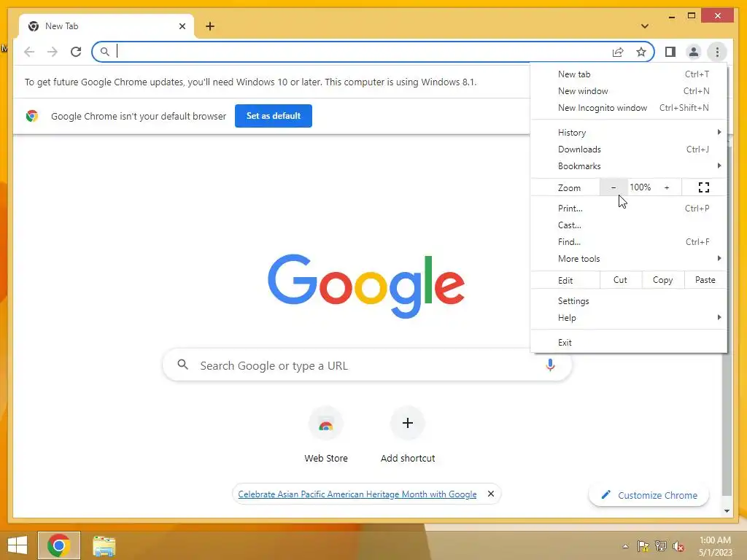747x560 pixels.
Task: Click the voice search microphone icon
Action: 550,365
